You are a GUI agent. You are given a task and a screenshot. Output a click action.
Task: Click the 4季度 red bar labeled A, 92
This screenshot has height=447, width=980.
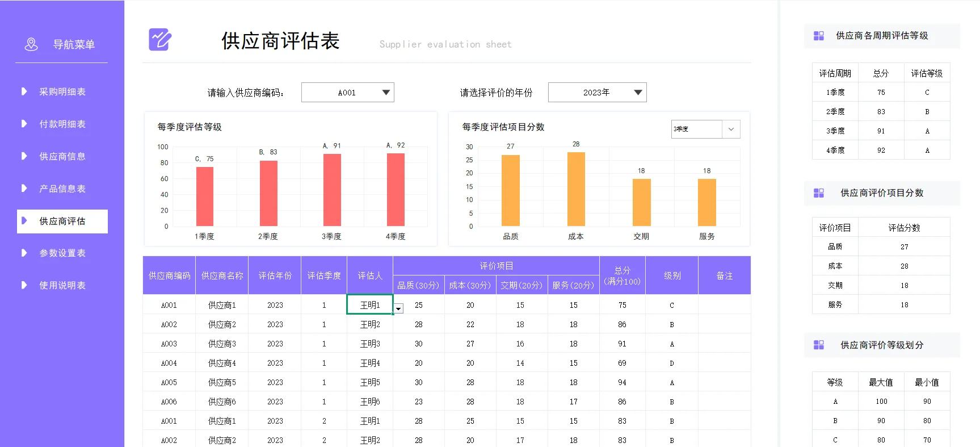pyautogui.click(x=396, y=190)
